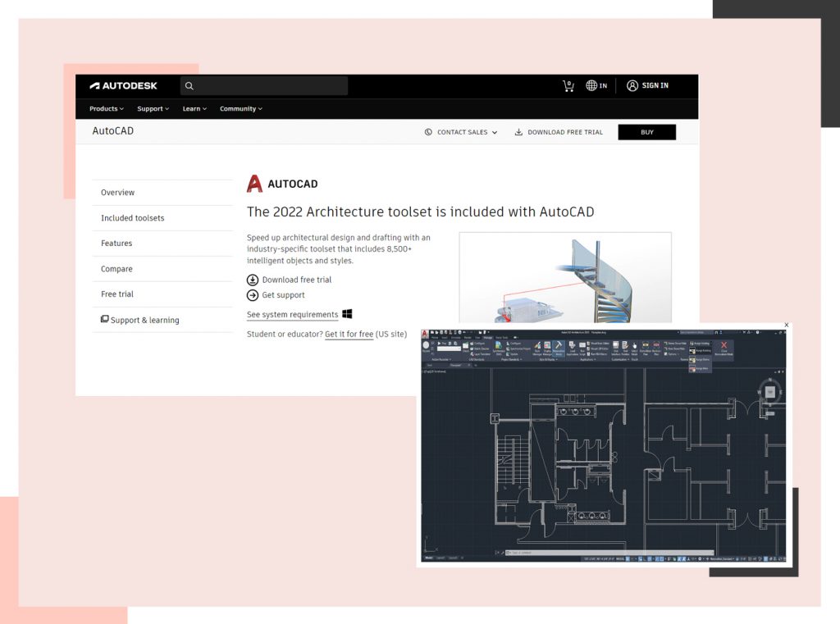Expand the Community menu
Viewport: 840px width, 624px height.
tap(241, 109)
